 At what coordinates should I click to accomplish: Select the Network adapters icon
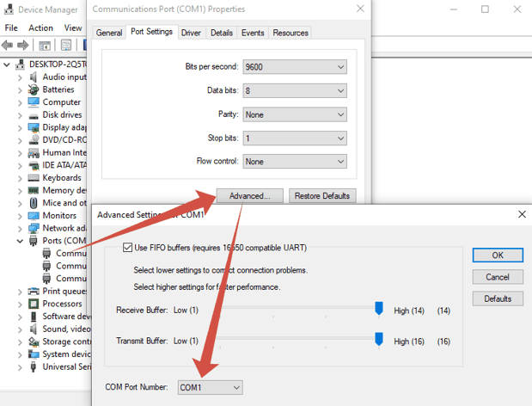coord(34,229)
